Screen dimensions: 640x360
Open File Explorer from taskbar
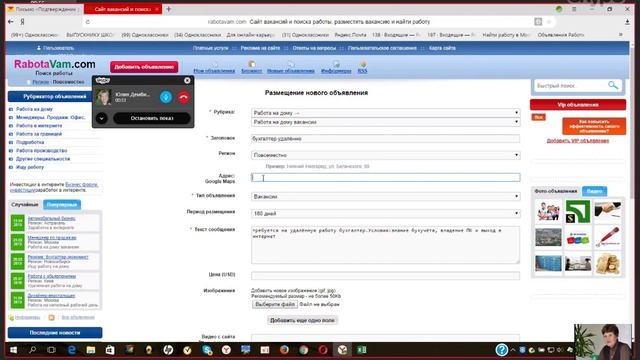(x=91, y=350)
